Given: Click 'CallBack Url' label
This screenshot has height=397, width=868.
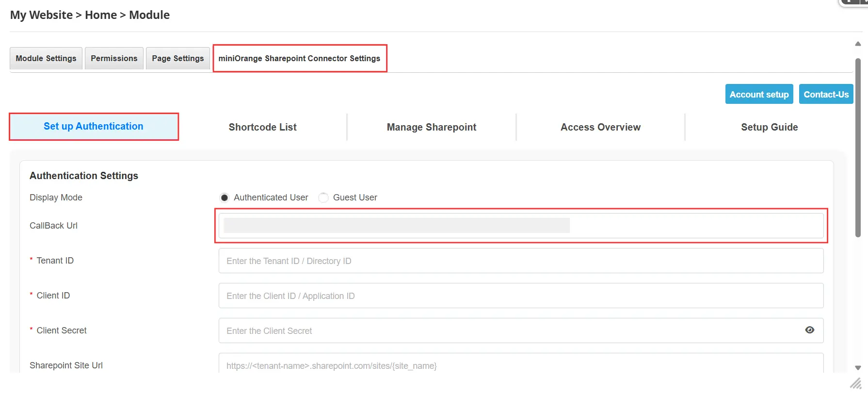Looking at the screenshot, I should [53, 226].
